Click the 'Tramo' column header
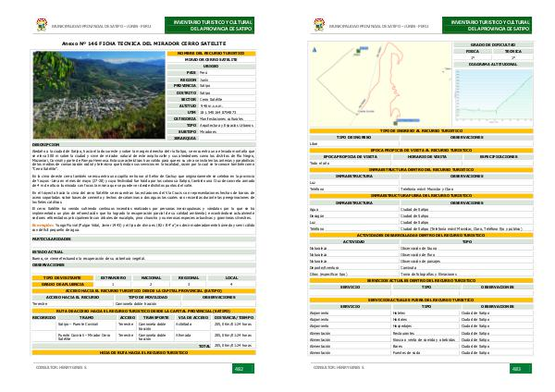This screenshot has height=392, width=555. click(87, 318)
